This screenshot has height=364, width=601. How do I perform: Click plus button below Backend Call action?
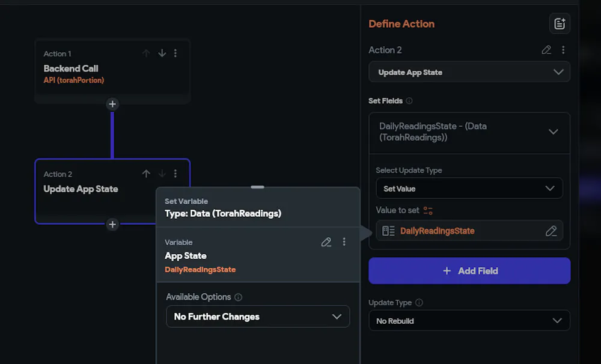[112, 105]
